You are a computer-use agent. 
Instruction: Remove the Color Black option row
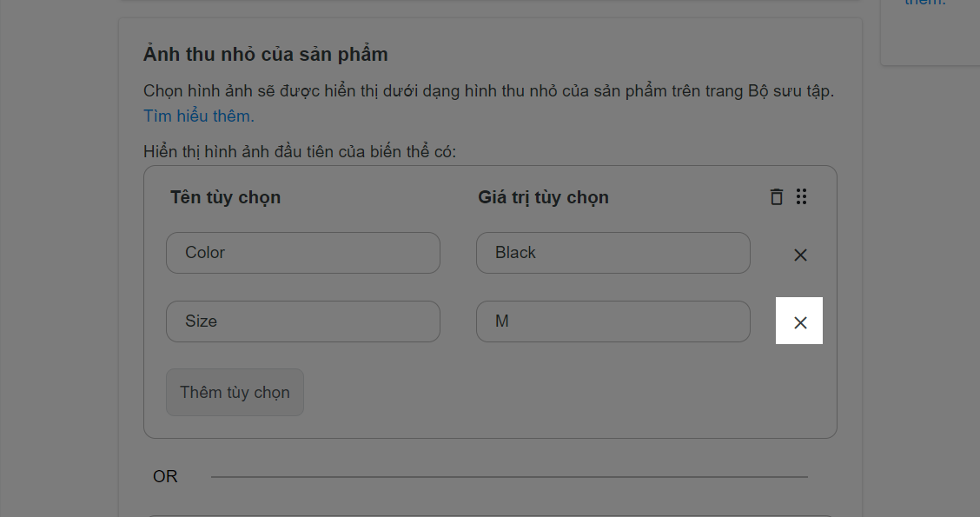[x=800, y=255]
